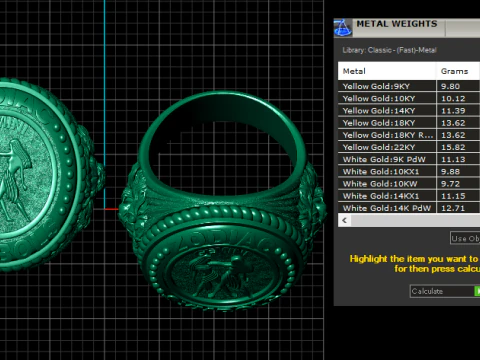This screenshot has width=480, height=360.
Task: Select the Yellow Gold:10KY row
Action: click(409, 98)
